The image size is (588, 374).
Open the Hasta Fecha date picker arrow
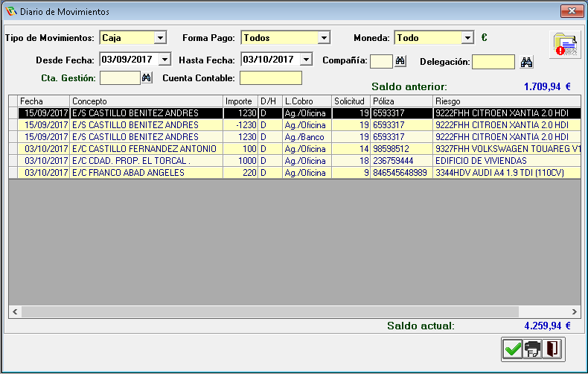[x=307, y=60]
